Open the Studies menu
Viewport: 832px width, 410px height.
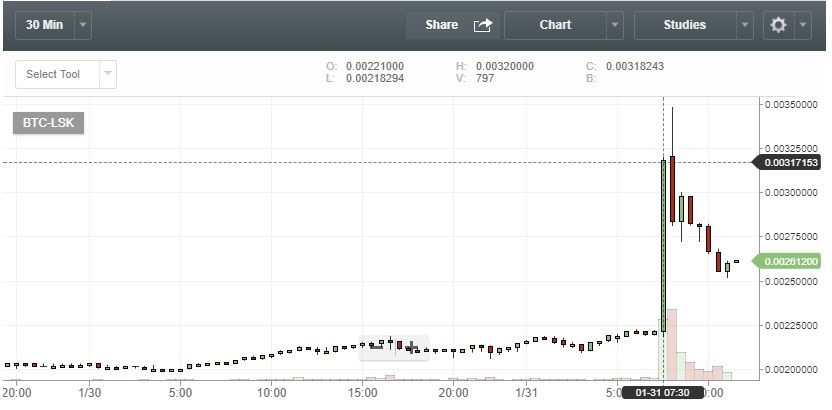[x=685, y=25]
